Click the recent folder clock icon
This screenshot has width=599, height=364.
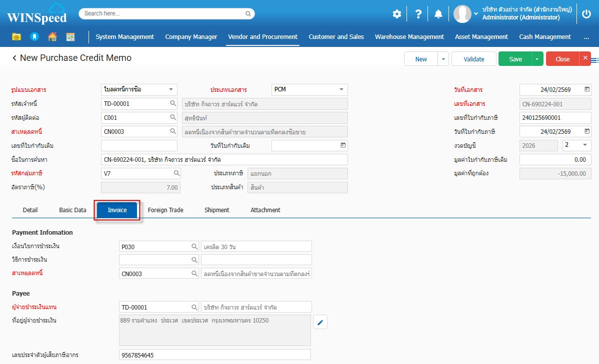[16, 36]
